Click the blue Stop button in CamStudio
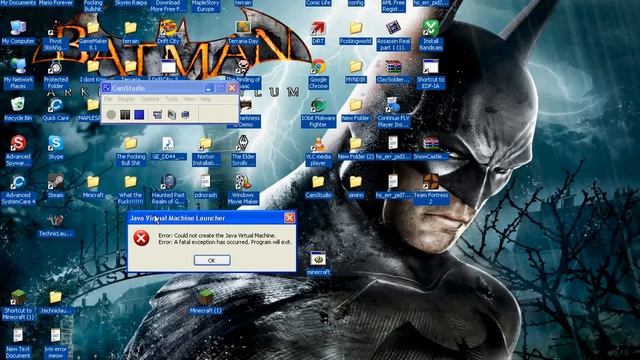The height and width of the screenshot is (360, 640). coord(139,115)
